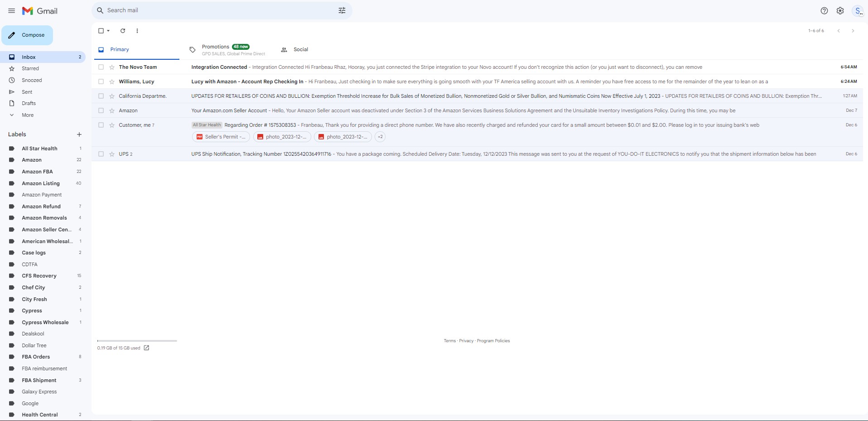The height and width of the screenshot is (421, 868).
Task: Open the Support help icon
Action: pos(824,11)
